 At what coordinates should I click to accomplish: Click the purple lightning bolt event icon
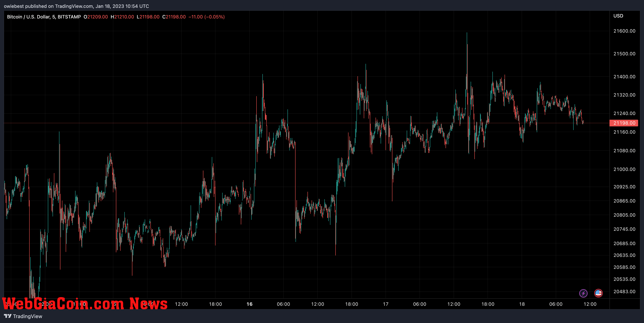point(583,293)
